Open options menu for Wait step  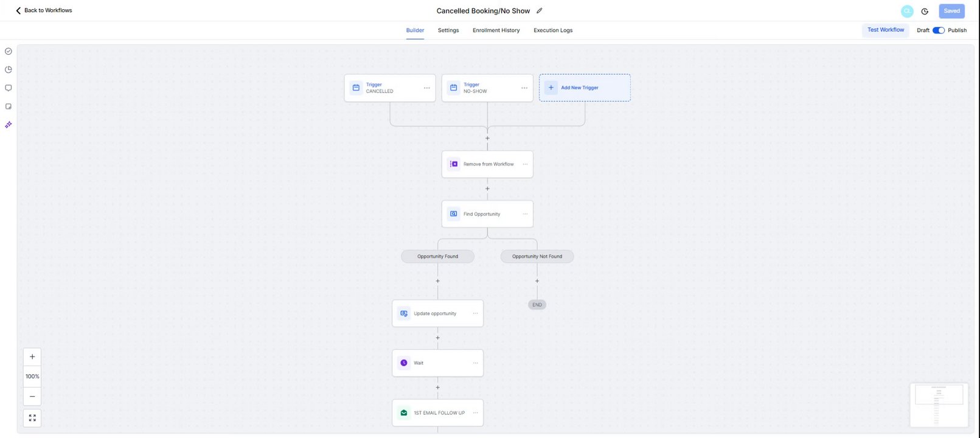(x=476, y=363)
